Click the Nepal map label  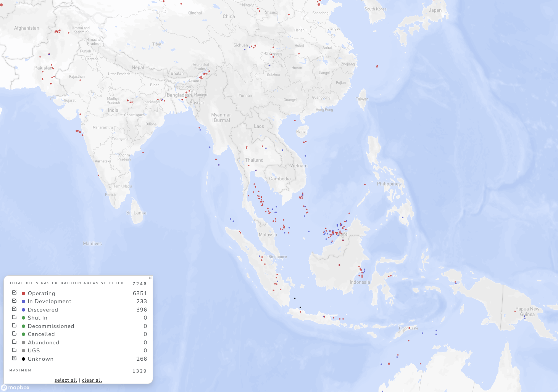[138, 67]
